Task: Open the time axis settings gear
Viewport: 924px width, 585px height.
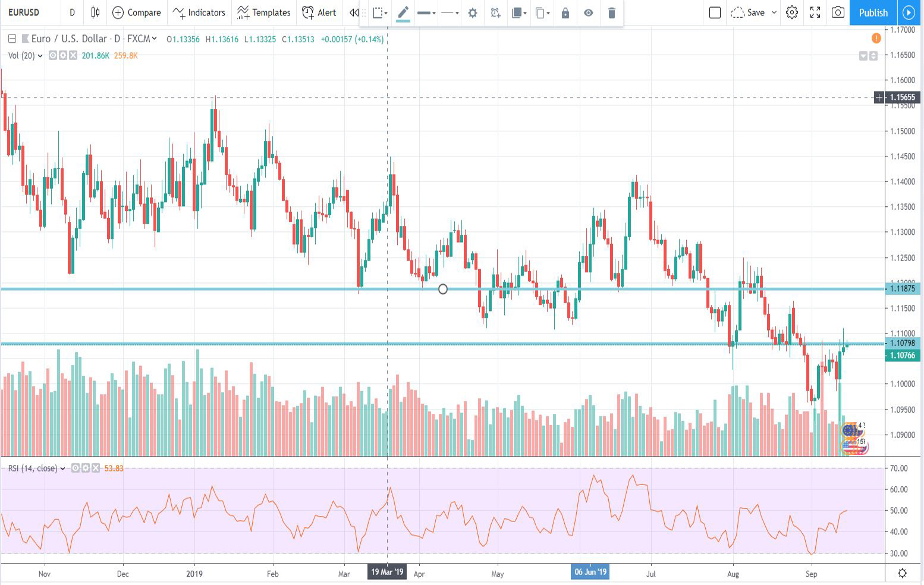Action: [x=902, y=573]
